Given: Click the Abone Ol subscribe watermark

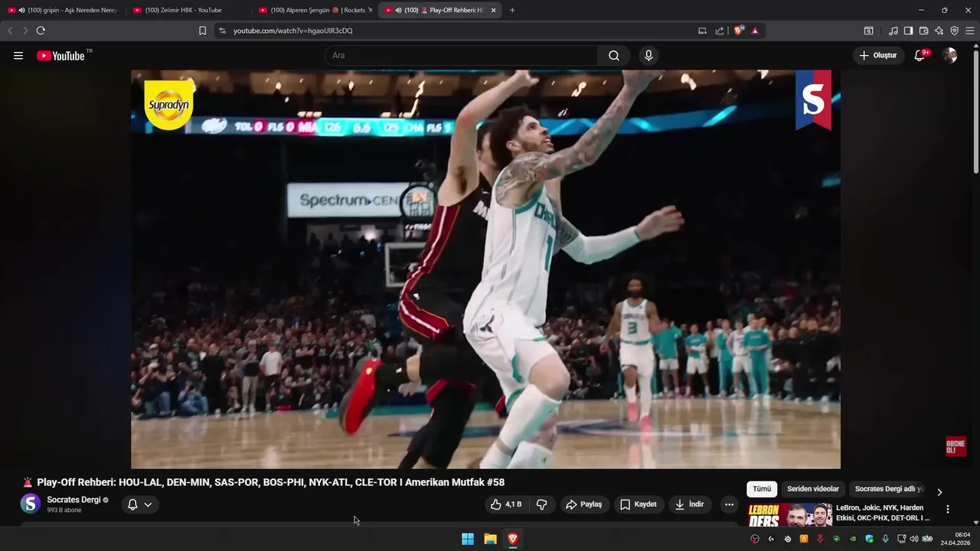Looking at the screenshot, I should pyautogui.click(x=955, y=446).
